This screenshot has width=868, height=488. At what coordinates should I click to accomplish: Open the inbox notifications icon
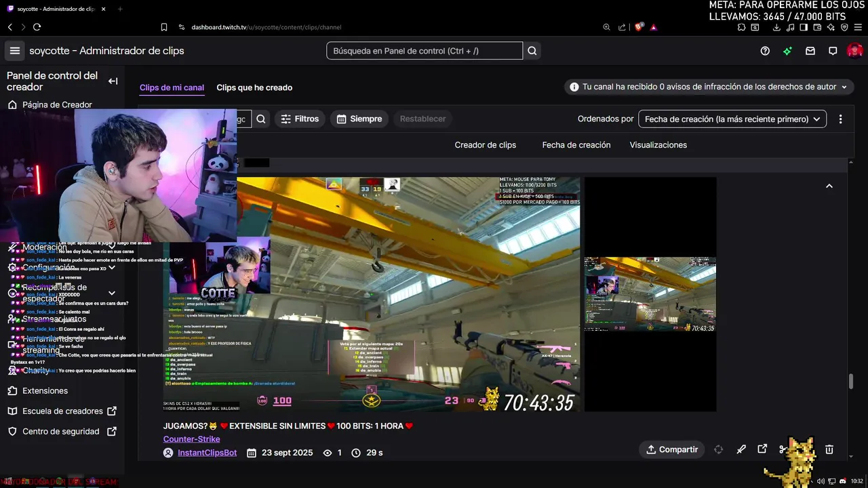pos(810,51)
